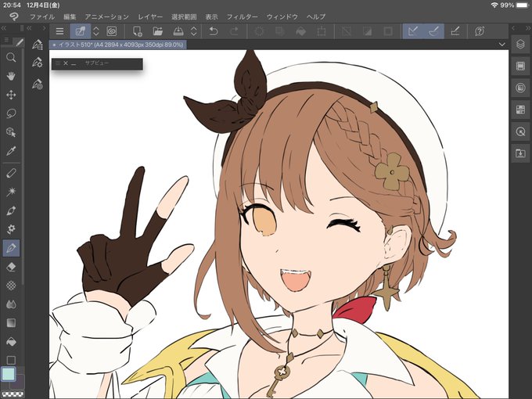Select the Airbrush dotted-circle tool

click(11, 286)
